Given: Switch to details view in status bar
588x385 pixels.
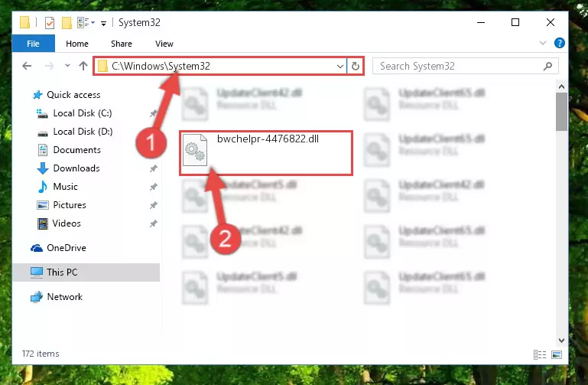Looking at the screenshot, I should point(540,354).
